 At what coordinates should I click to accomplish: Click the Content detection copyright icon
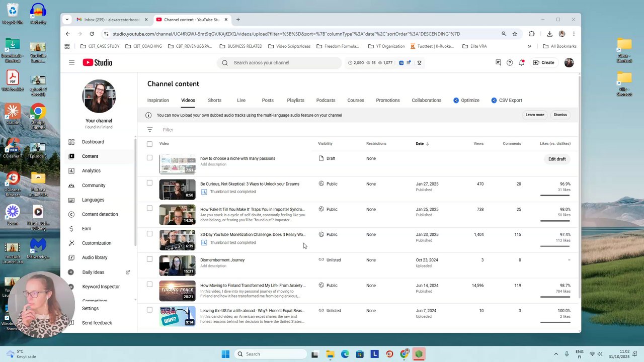coord(71,214)
